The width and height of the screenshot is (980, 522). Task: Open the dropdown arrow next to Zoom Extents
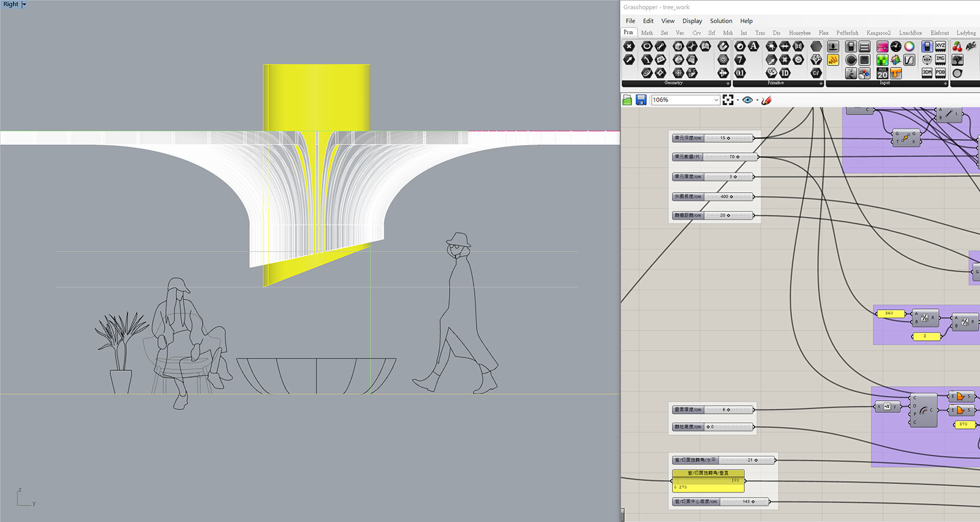pyautogui.click(x=737, y=100)
